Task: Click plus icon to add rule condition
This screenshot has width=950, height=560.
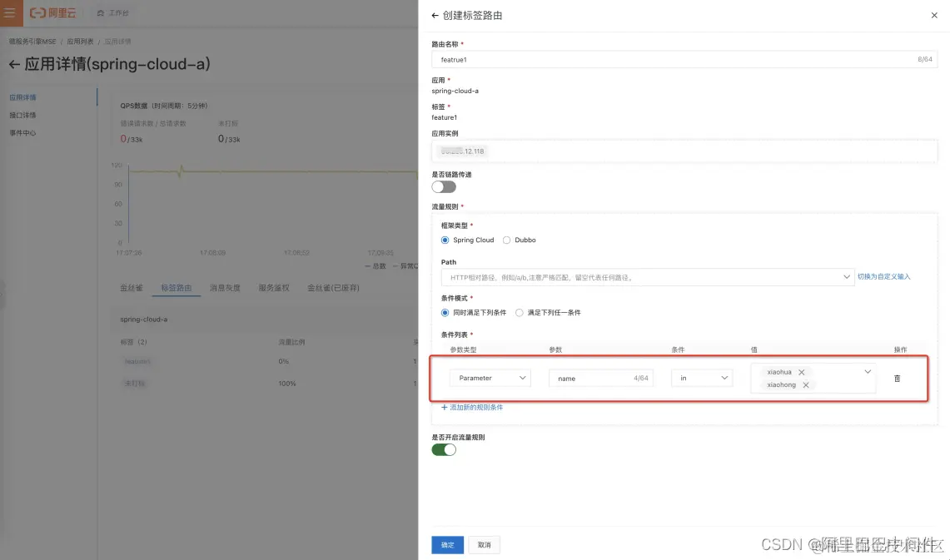Action: click(x=444, y=408)
